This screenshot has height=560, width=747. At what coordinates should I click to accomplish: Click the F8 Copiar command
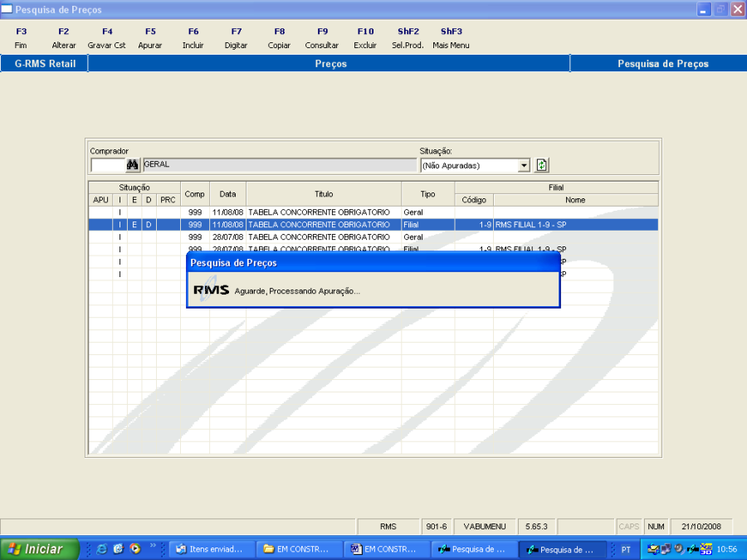[279, 38]
